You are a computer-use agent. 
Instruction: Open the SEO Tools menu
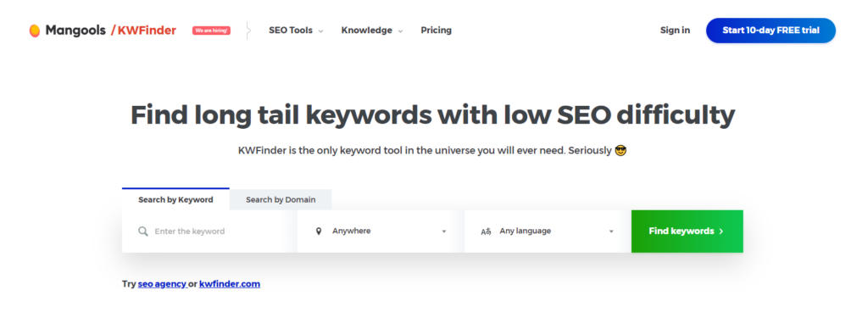point(296,31)
